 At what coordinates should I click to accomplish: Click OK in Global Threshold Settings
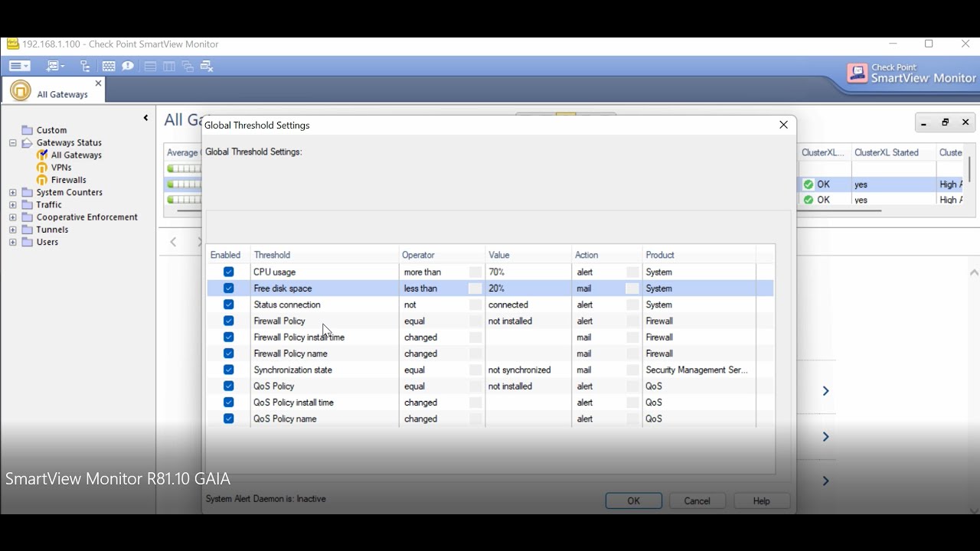[634, 501]
